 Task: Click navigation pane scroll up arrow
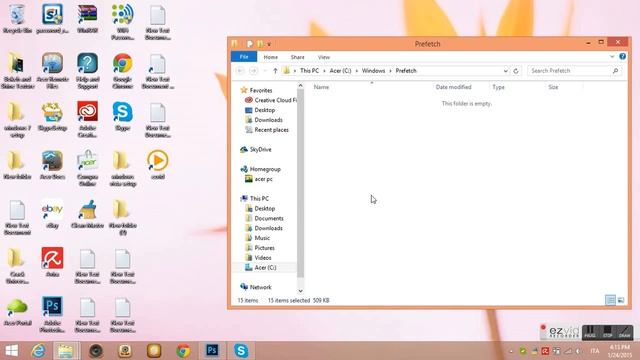(300, 86)
